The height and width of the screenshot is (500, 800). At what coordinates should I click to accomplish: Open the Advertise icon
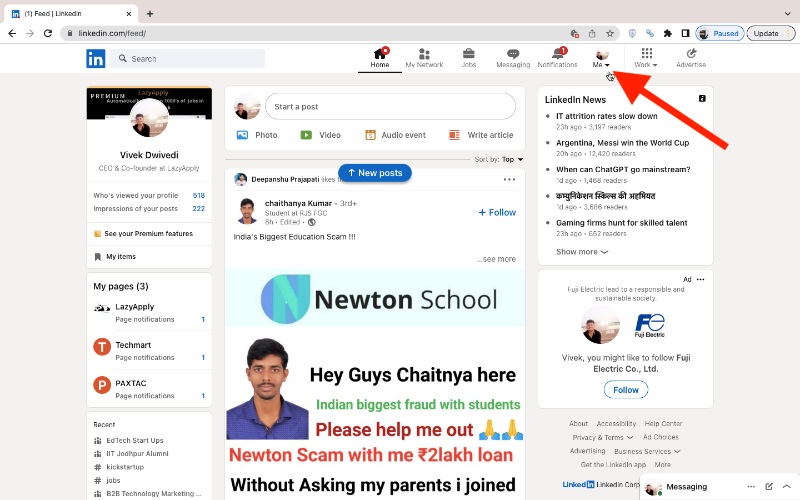point(691,58)
